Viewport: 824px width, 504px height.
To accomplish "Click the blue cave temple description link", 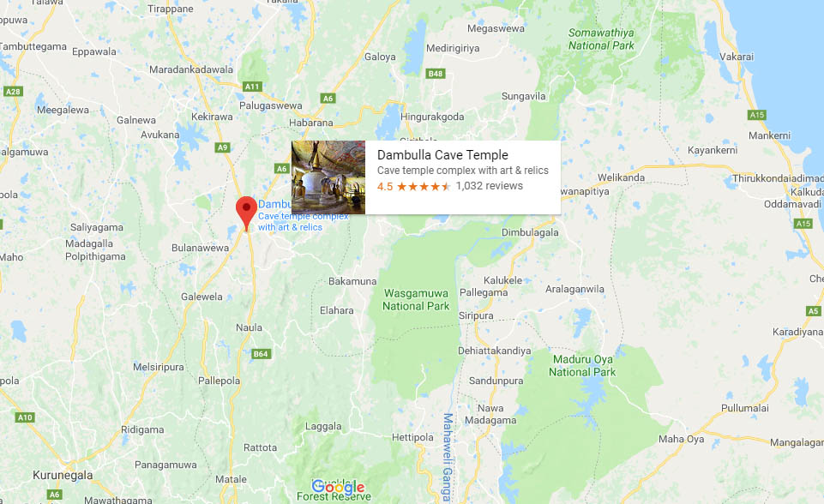I will [303, 222].
